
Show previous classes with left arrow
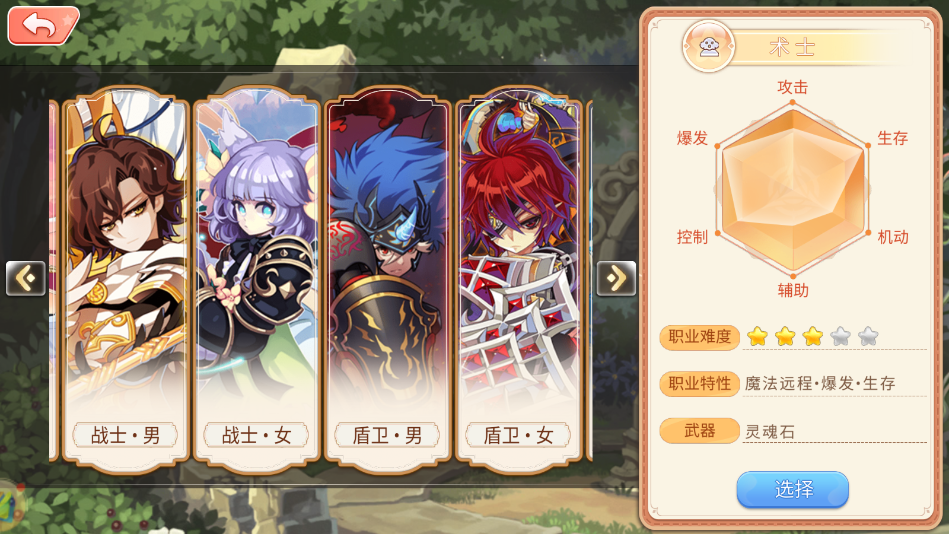pos(25,279)
